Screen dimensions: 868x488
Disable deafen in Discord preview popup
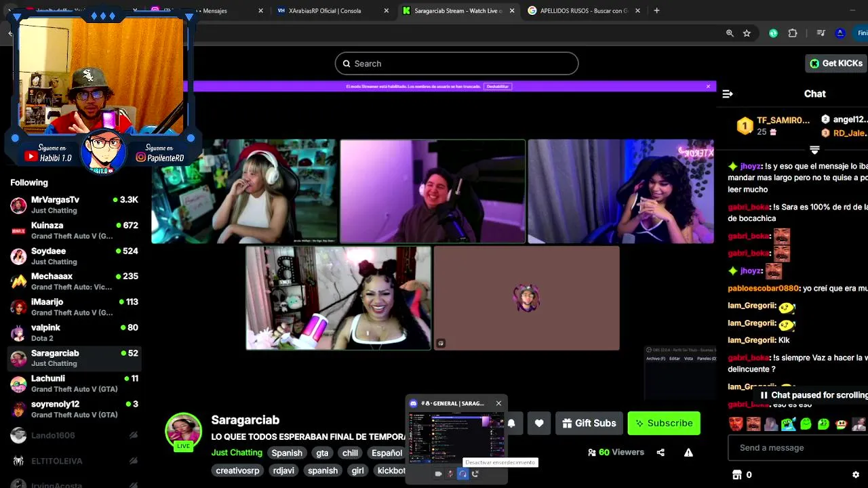pos(462,474)
